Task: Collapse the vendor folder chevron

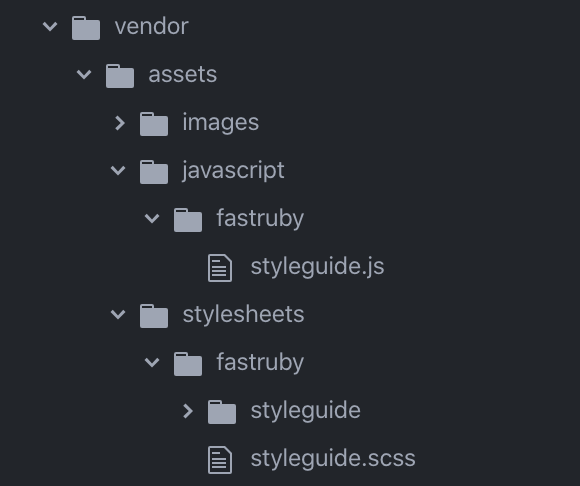Action: click(50, 27)
